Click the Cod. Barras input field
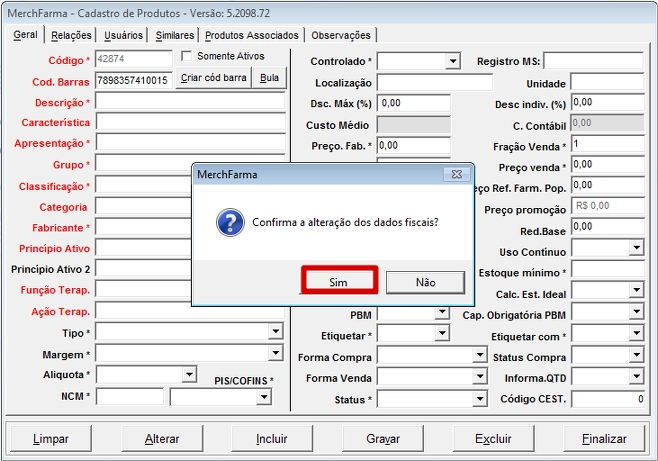 (x=134, y=80)
